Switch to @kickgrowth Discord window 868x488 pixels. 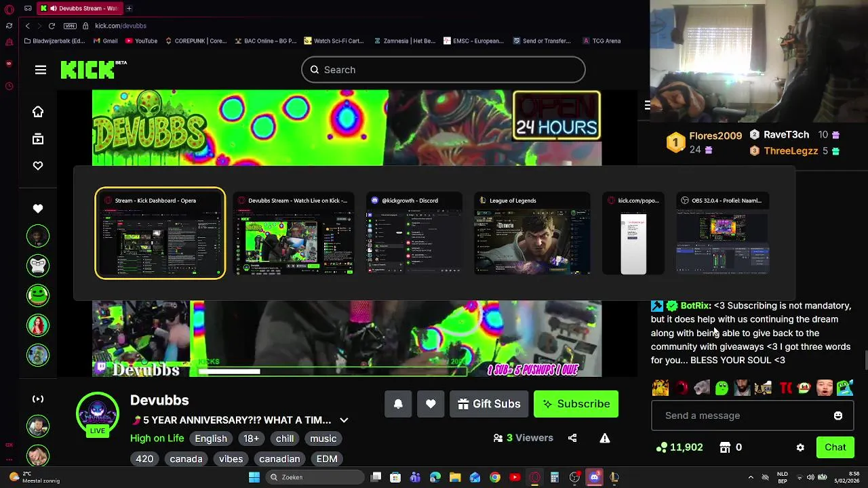(413, 234)
